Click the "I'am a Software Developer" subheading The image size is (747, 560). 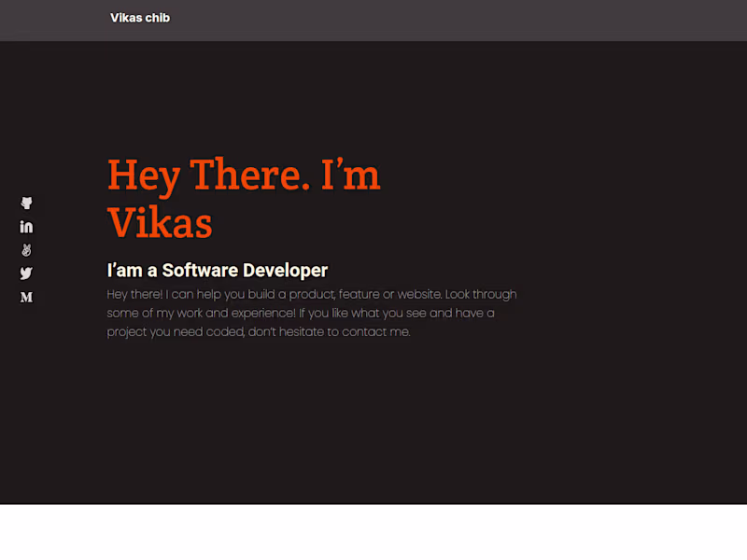[x=217, y=270]
